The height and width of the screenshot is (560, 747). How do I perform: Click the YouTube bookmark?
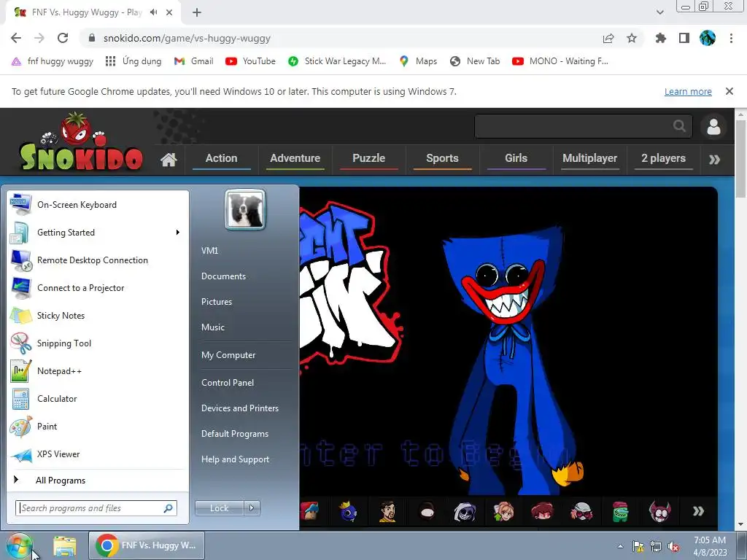251,61
